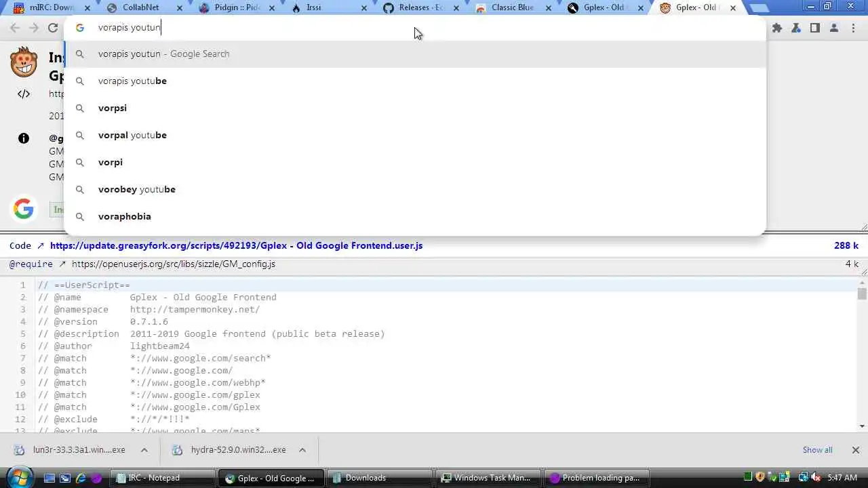Click the code viewer vertical scrollbar thumb
The image size is (868, 488).
pyautogui.click(x=861, y=293)
